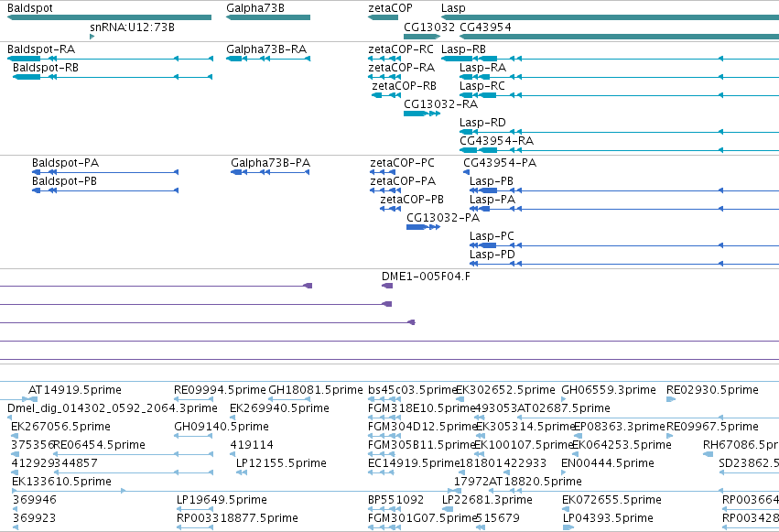Select the zetaCOP-RC transcript
The height and width of the screenshot is (532, 779).
(x=384, y=59)
